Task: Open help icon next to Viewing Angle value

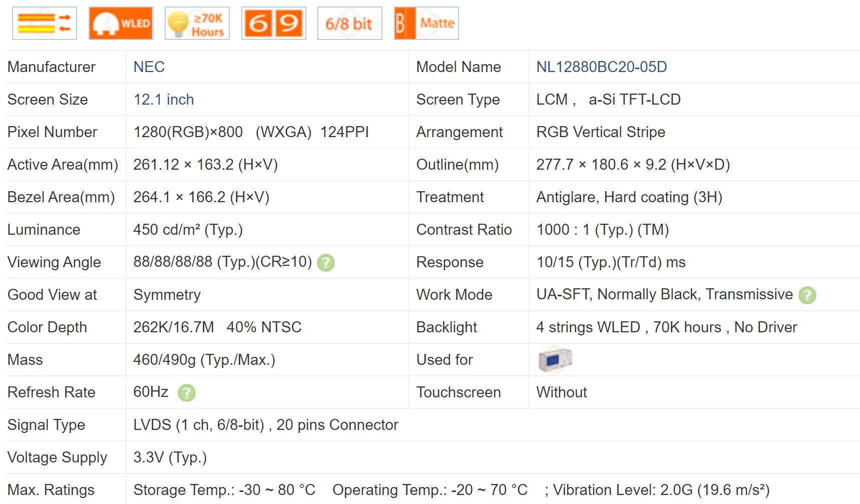Action: point(326,262)
